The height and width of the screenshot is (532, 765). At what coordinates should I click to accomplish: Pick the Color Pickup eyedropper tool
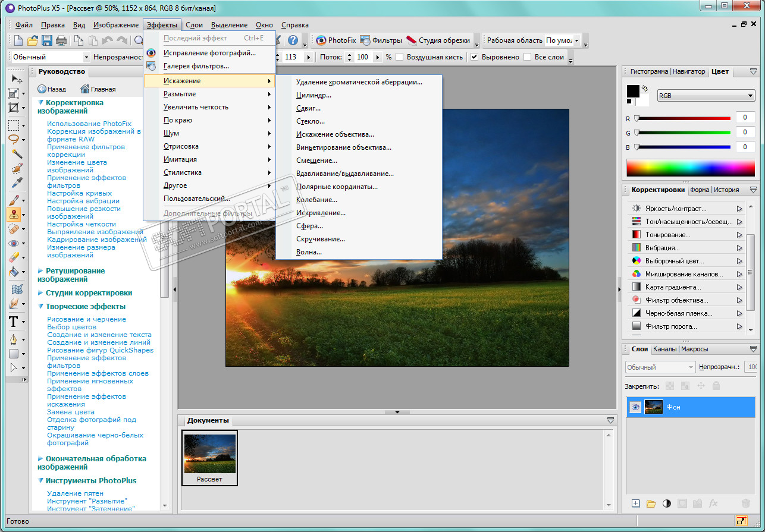(17, 182)
